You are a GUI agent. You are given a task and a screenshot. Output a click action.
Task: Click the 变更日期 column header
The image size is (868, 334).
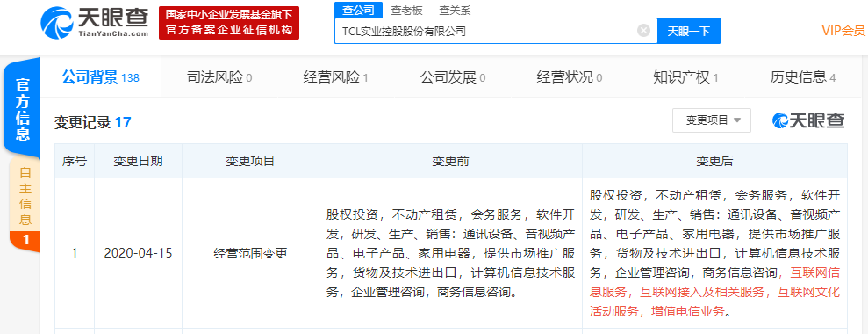(138, 161)
